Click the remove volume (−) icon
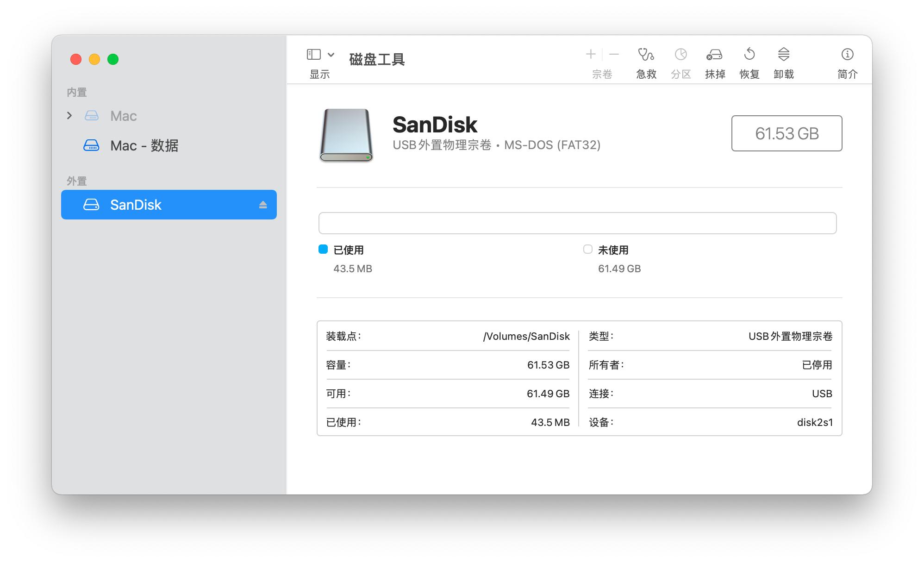 point(614,54)
